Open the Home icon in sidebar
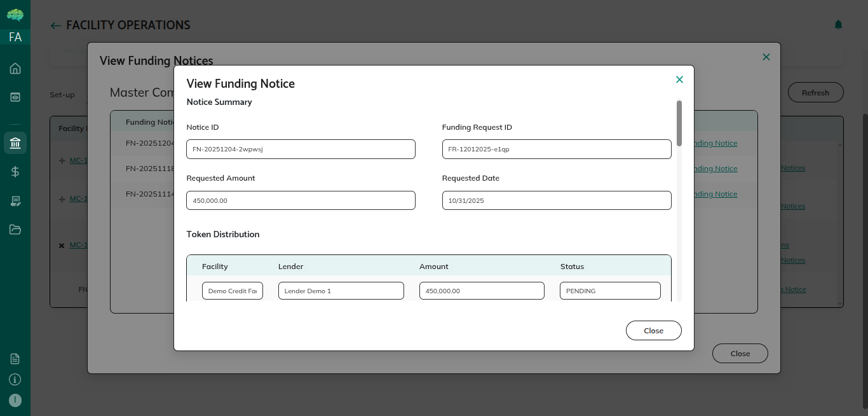The image size is (868, 416). click(x=15, y=69)
